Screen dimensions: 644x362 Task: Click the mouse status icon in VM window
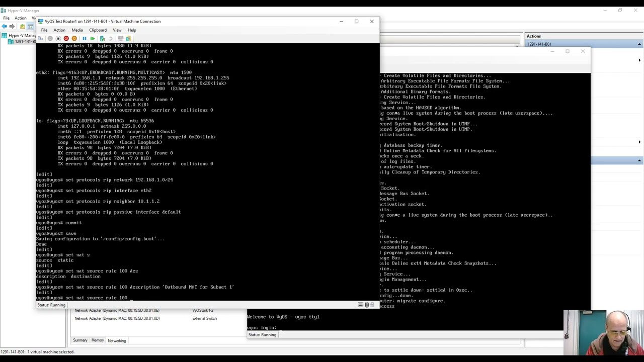coord(367,305)
